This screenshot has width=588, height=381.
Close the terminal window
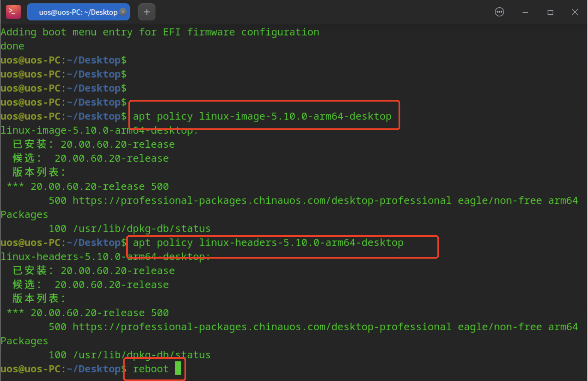coord(575,12)
